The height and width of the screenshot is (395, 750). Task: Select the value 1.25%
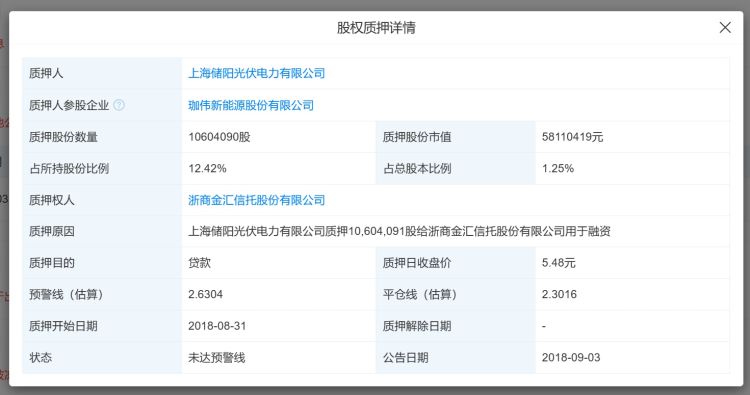click(558, 168)
